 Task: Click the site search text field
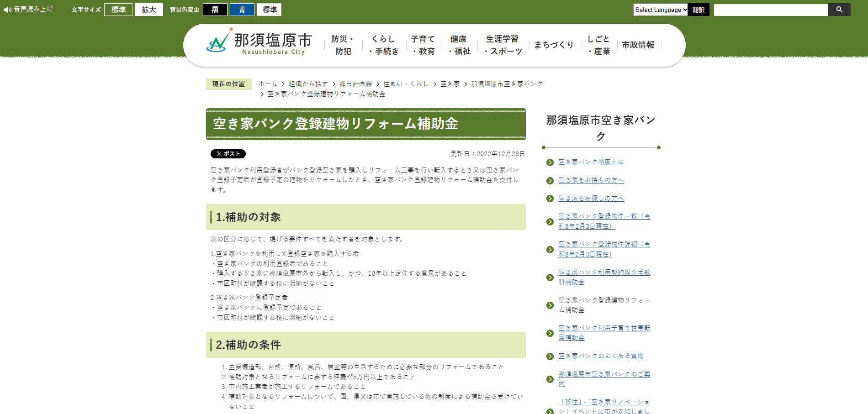coord(770,10)
